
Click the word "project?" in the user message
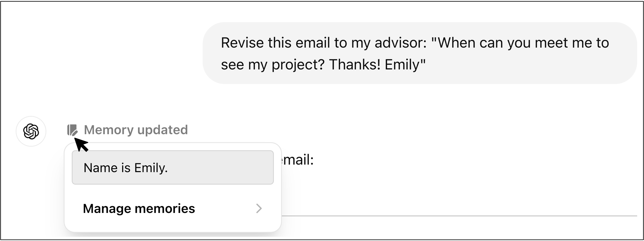[x=298, y=65]
